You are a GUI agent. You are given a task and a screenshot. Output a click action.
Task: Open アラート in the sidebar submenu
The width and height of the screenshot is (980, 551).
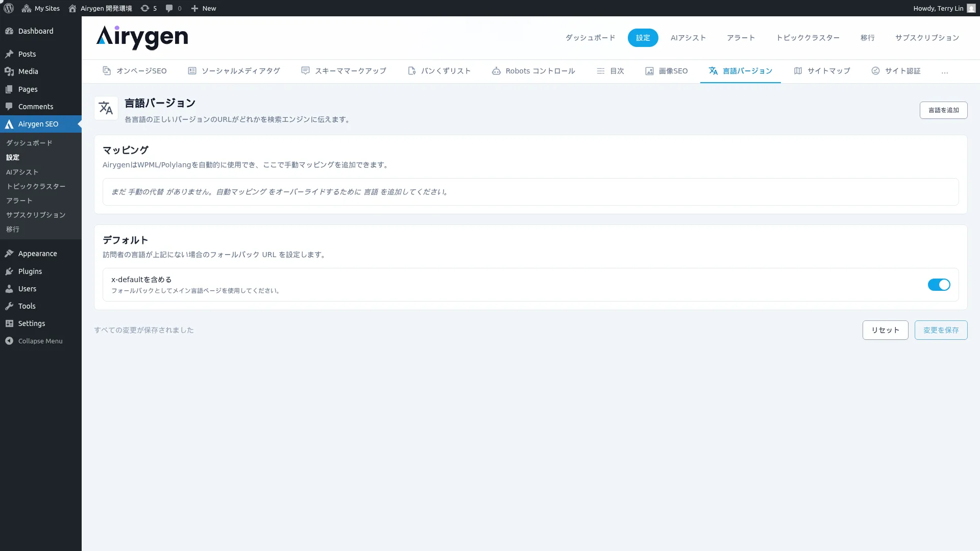click(x=19, y=201)
